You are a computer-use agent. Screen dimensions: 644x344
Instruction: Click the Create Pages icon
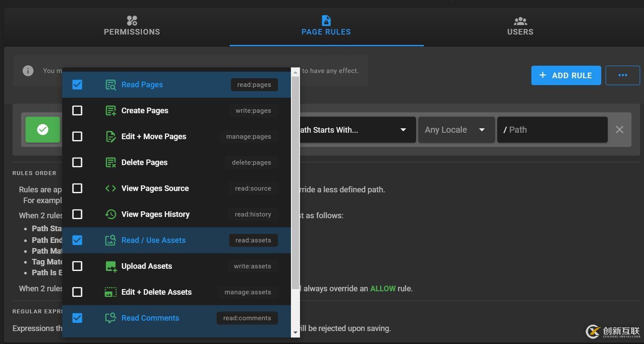pos(110,111)
